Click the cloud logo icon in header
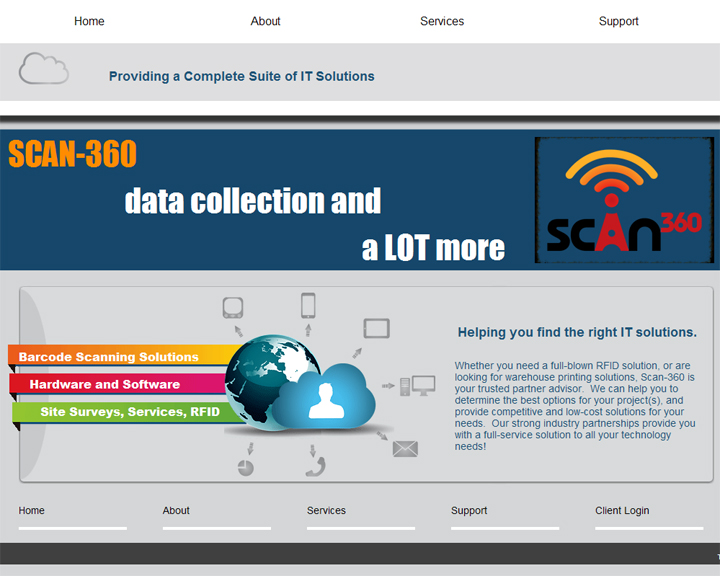The image size is (720, 576). point(44,68)
